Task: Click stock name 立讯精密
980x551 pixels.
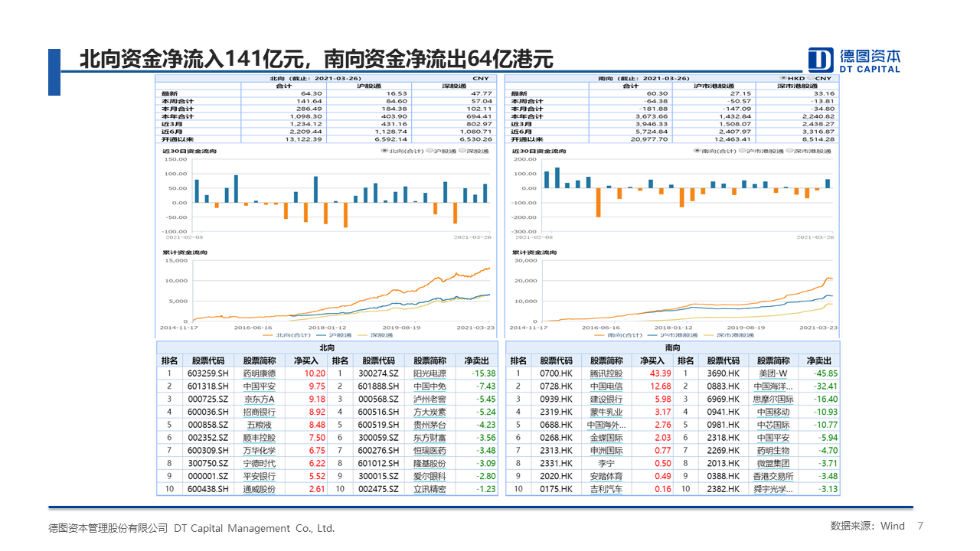Action: 430,489
